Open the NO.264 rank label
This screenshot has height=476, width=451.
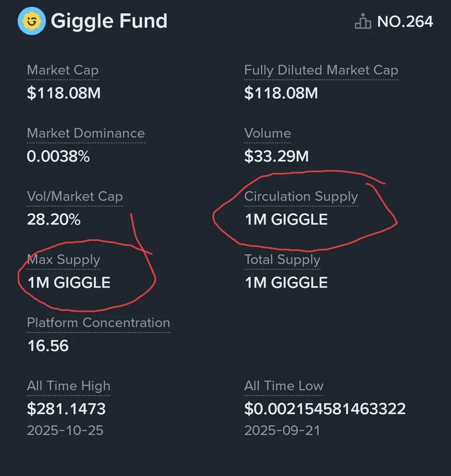[405, 22]
